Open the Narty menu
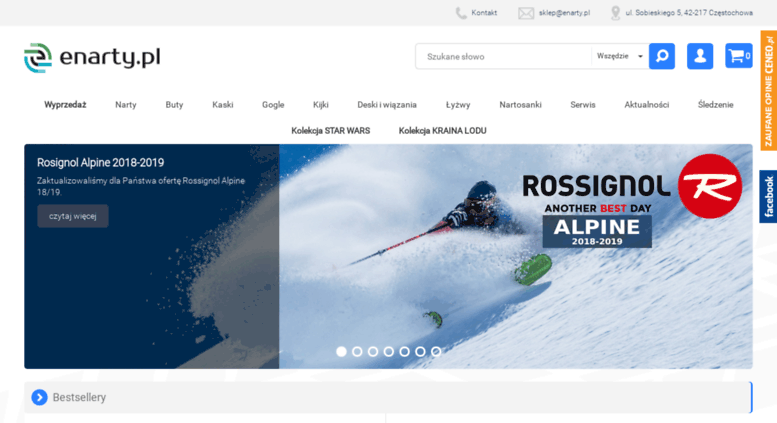777x423 pixels. (126, 105)
